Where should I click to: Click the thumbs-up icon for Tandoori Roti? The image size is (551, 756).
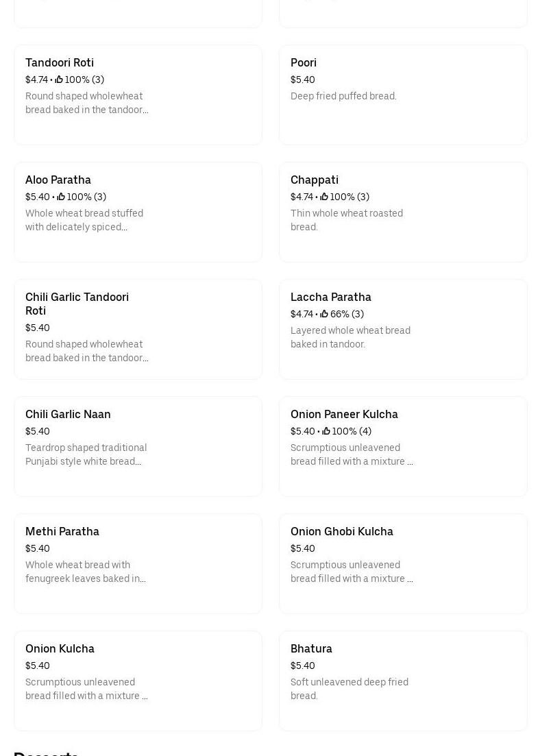tap(59, 80)
